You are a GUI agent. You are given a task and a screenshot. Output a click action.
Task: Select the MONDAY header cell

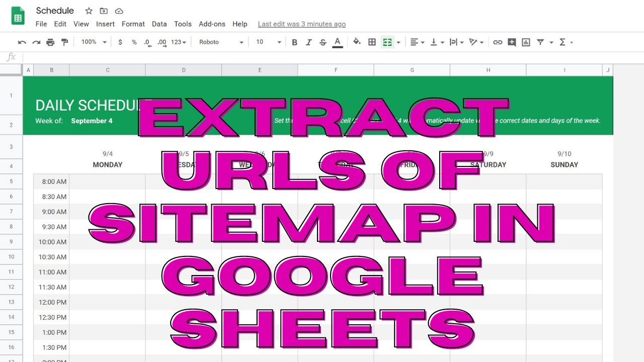click(108, 164)
